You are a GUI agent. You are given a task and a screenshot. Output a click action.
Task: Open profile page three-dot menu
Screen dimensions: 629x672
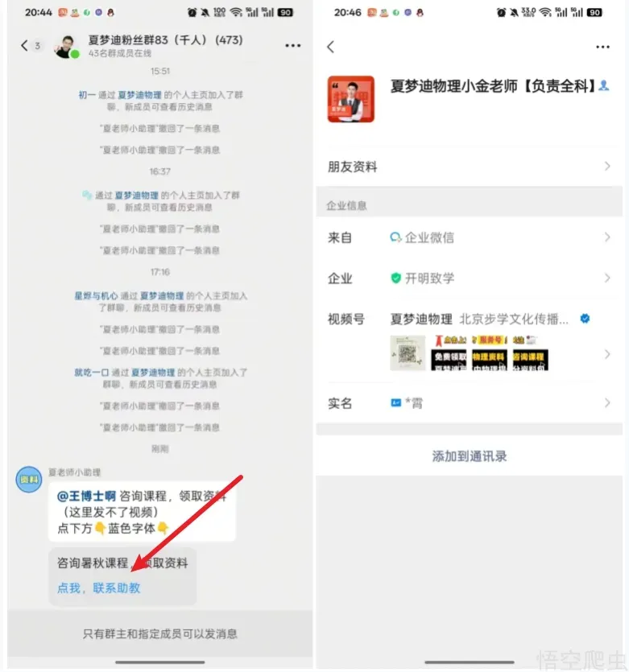pyautogui.click(x=602, y=47)
